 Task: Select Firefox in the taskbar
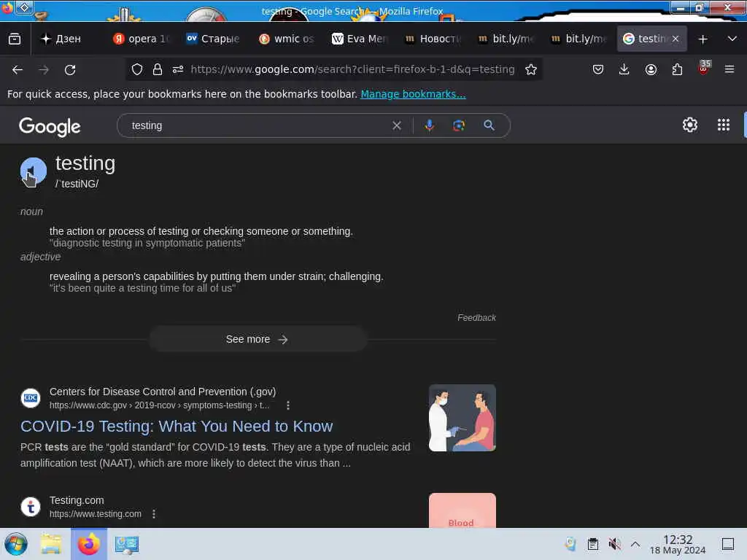click(89, 544)
